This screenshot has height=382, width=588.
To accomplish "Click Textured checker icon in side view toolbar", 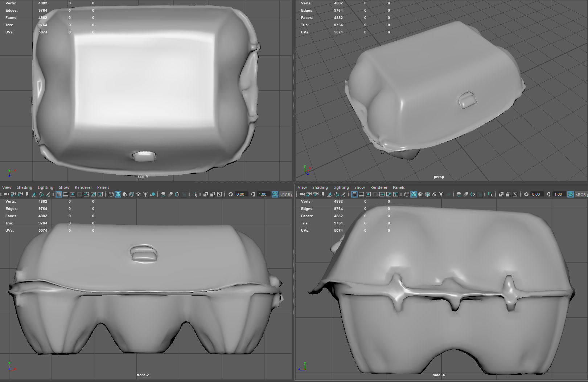I will click(434, 194).
